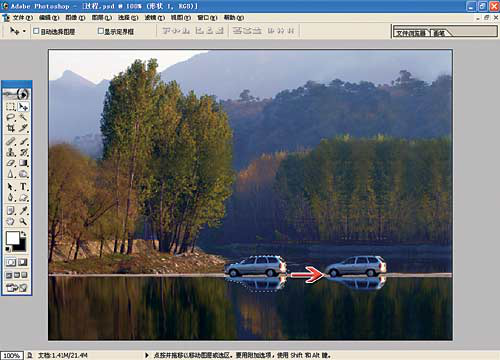Check the 显示定界框 option
This screenshot has height=360, width=500.
click(x=100, y=31)
